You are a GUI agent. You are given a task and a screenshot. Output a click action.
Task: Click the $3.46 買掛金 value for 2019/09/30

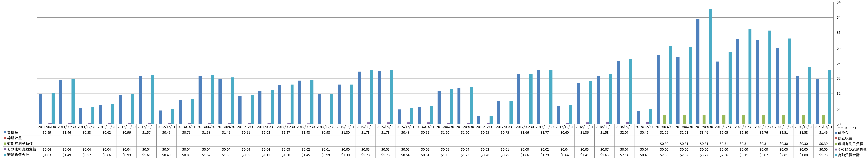tap(704, 132)
